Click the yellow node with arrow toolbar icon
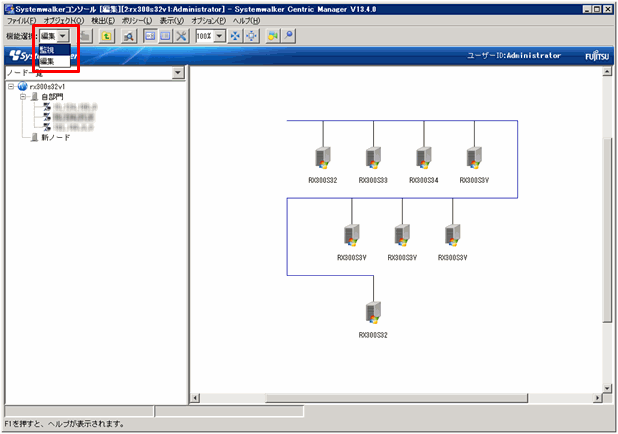618x434 pixels. (273, 36)
